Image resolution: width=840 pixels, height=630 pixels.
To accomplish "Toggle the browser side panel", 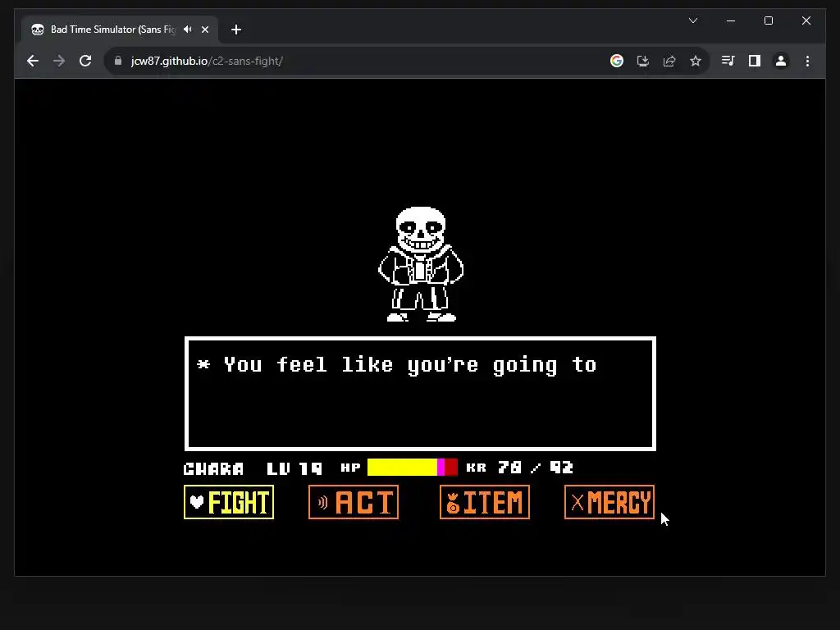I will tap(755, 61).
